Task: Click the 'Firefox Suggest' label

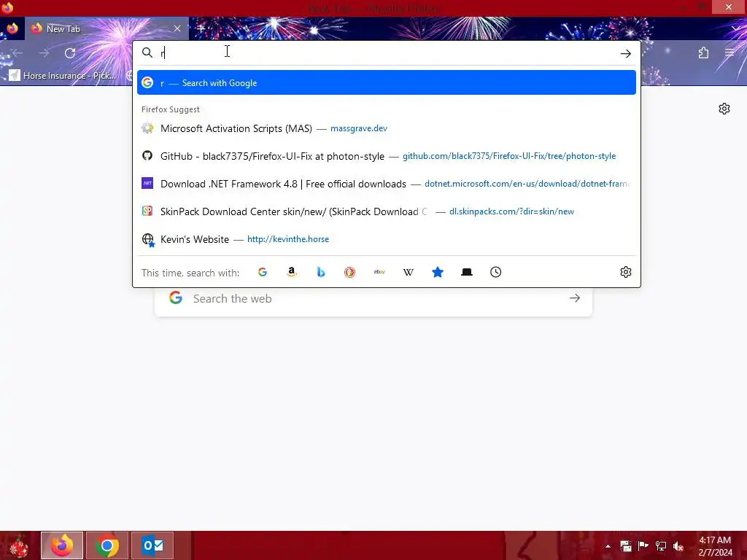Action: pyautogui.click(x=171, y=109)
